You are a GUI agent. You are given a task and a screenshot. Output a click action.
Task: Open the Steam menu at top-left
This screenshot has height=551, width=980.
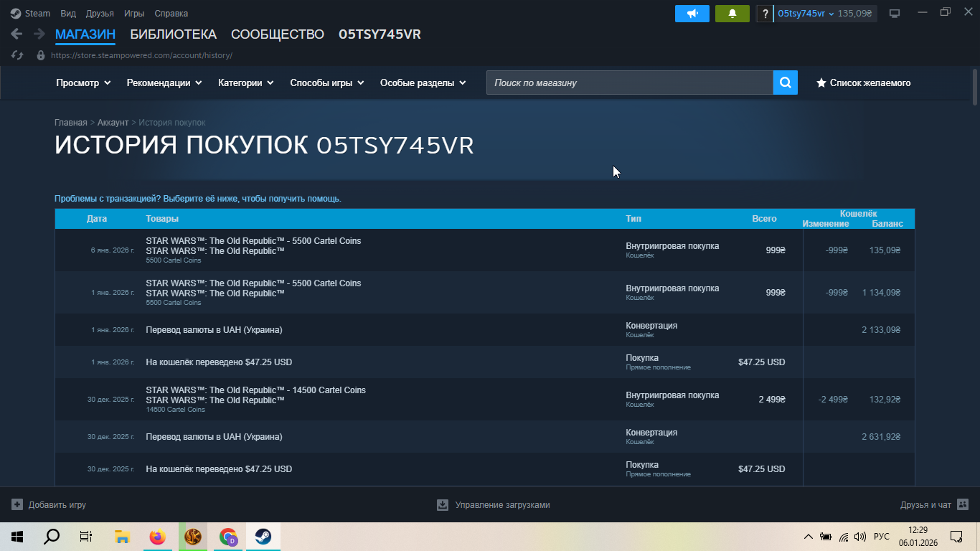tap(30, 13)
